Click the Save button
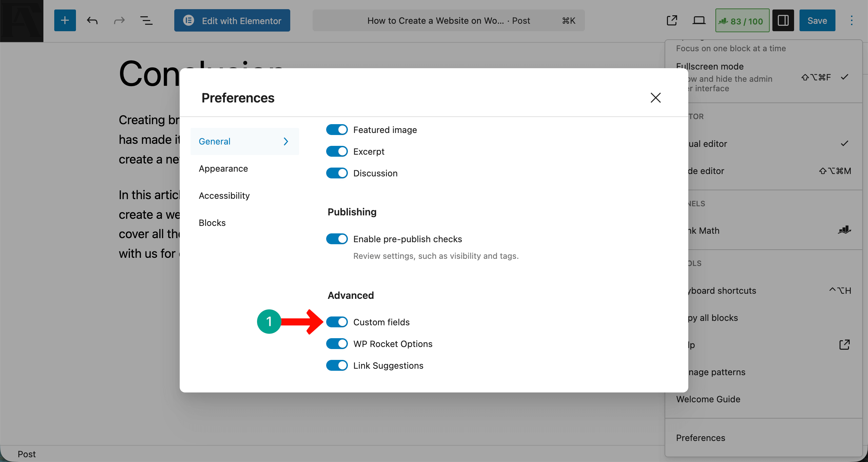Image resolution: width=868 pixels, height=462 pixels. 817,20
